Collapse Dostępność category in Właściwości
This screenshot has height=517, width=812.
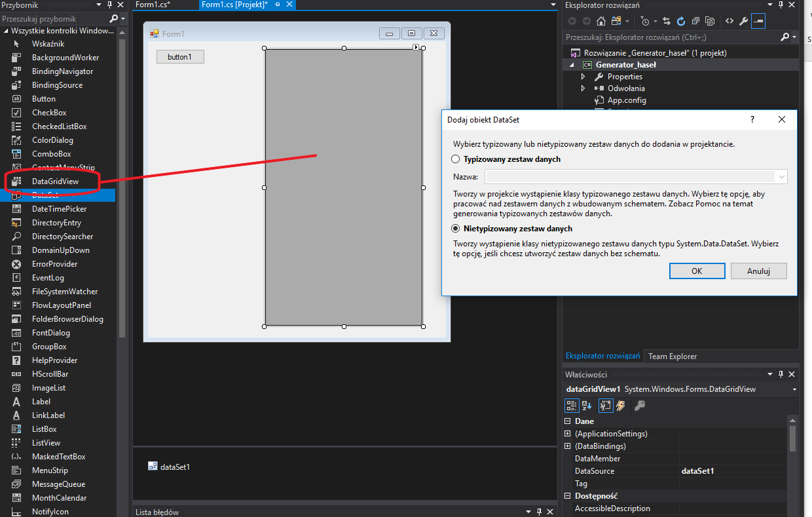pyautogui.click(x=568, y=496)
